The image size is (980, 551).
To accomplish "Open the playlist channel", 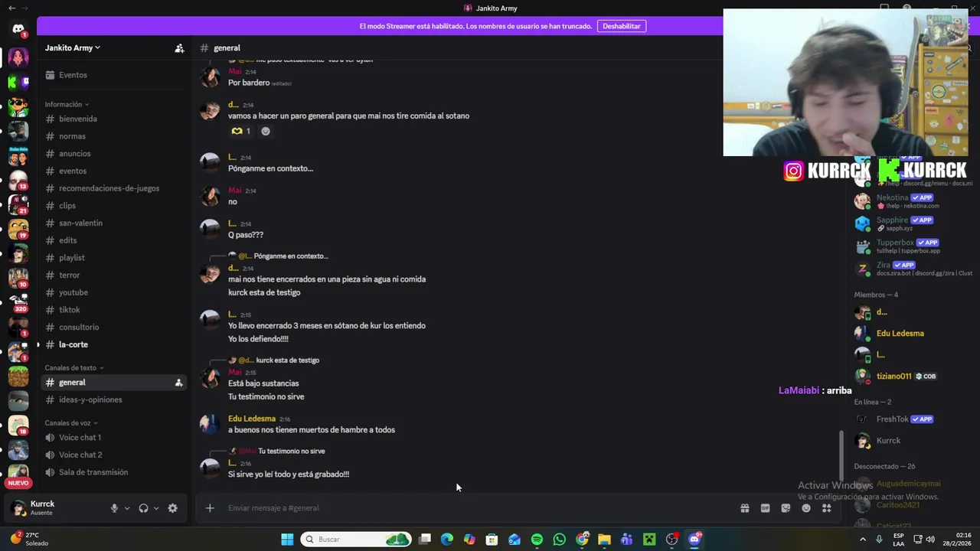I will [72, 258].
